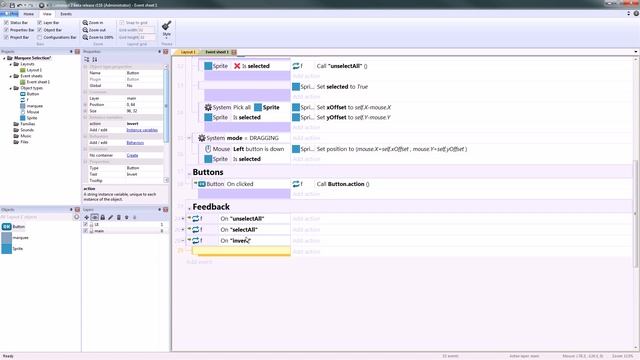Click the Sprite icon on the Set yOffset action
This screenshot has width=640, height=360.
(296, 117)
